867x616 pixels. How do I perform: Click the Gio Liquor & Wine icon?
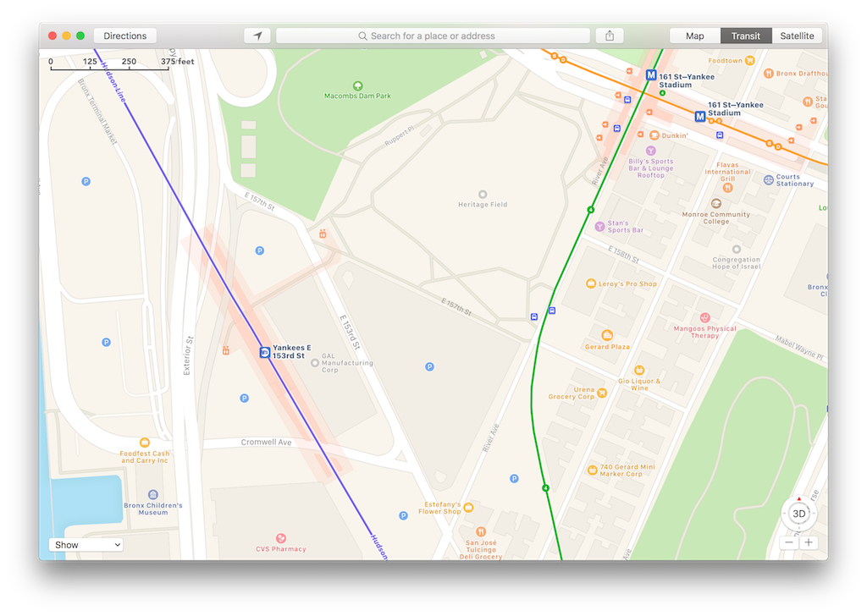(x=639, y=370)
